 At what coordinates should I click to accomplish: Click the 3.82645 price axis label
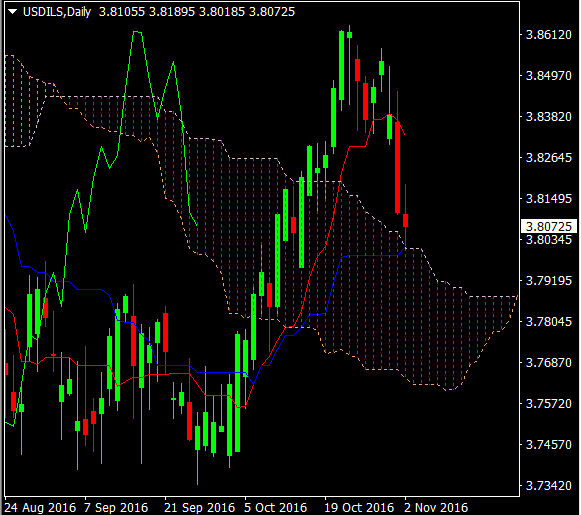click(549, 157)
